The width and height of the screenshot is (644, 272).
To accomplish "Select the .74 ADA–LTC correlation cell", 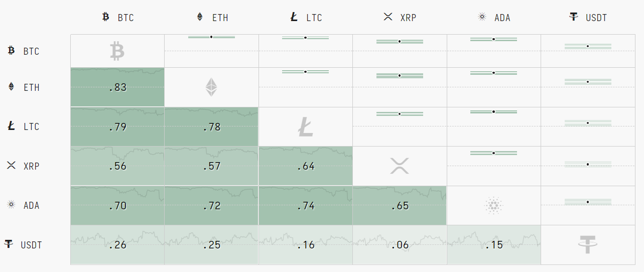I will (x=305, y=206).
